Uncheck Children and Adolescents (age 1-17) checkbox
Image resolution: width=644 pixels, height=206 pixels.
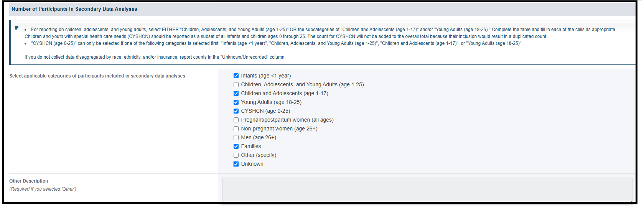click(x=236, y=94)
